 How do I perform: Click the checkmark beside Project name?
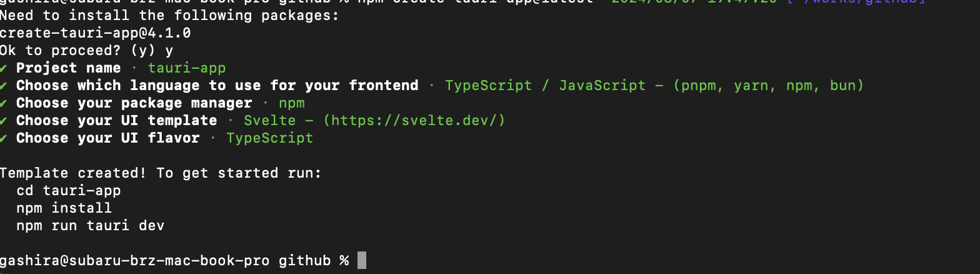coord(4,68)
